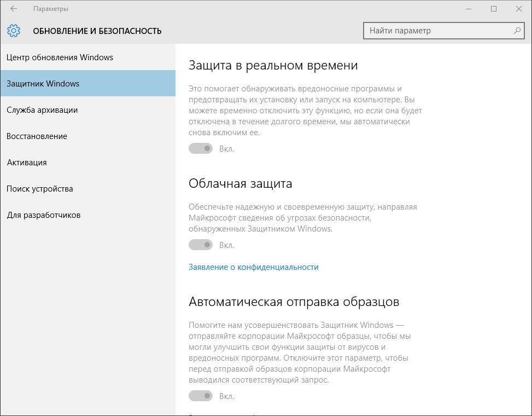
Task: Click the blue settings gear icon
Action: tap(14, 31)
